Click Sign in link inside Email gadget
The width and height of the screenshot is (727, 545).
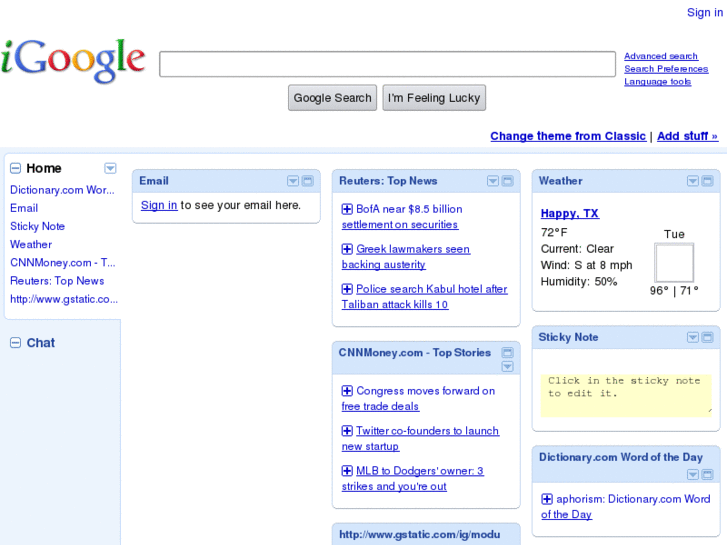point(159,205)
